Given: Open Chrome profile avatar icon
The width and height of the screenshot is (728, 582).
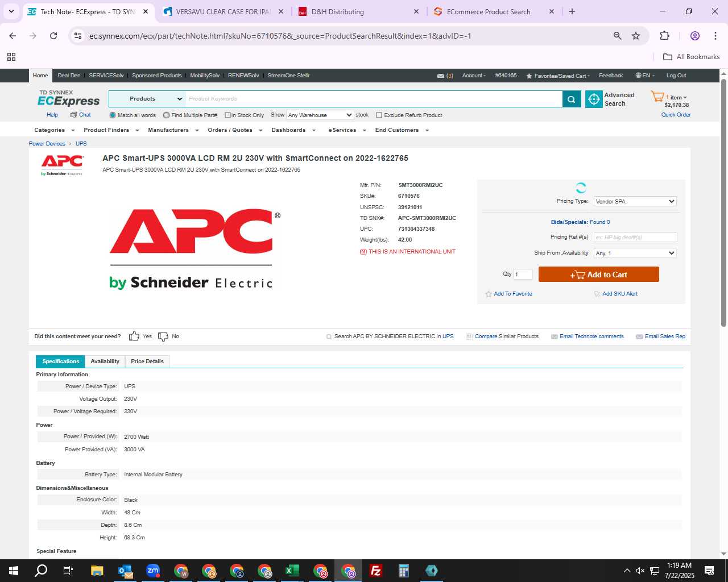Looking at the screenshot, I should pos(694,36).
